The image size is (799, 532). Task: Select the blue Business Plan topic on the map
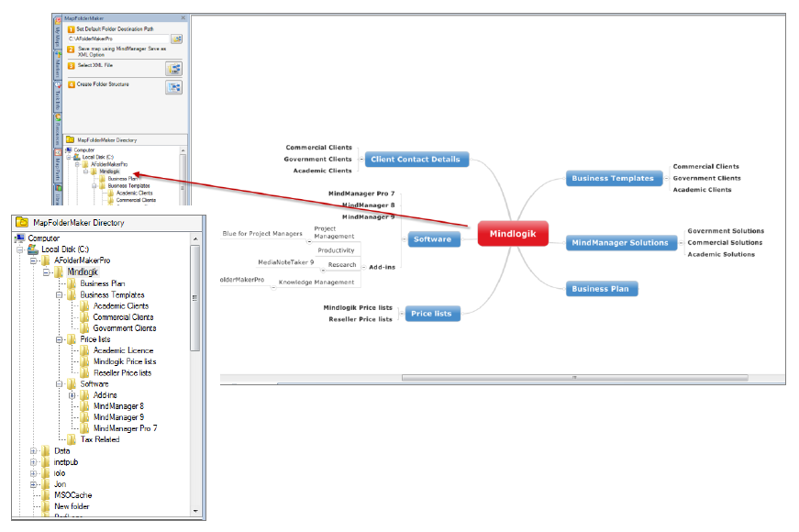pos(601,288)
